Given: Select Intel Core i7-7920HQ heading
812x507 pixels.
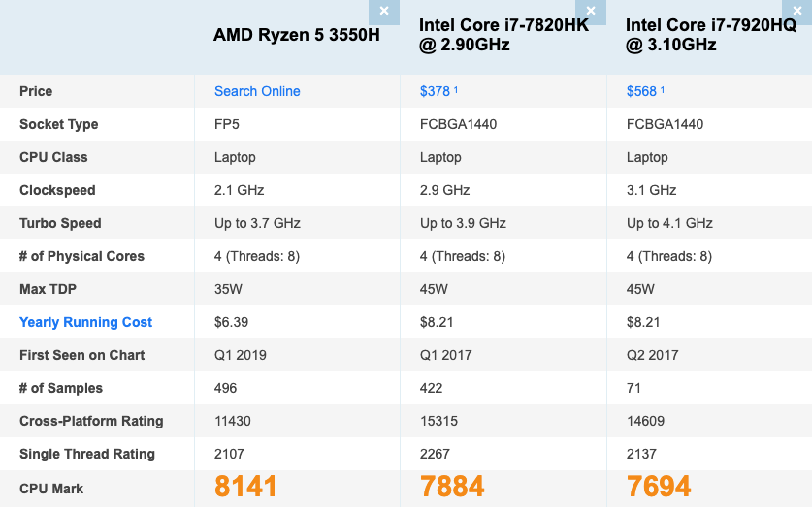Looking at the screenshot, I should click(711, 35).
